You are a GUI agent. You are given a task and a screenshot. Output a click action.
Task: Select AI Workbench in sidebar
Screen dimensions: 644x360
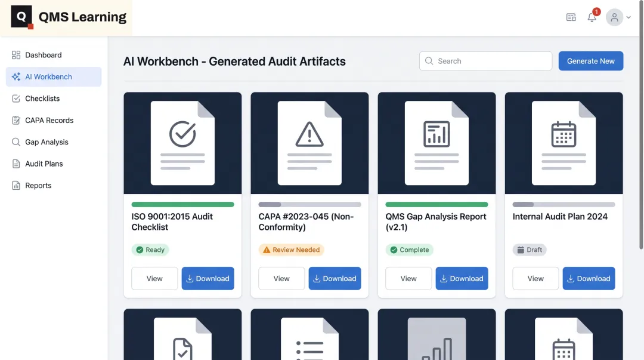54,77
